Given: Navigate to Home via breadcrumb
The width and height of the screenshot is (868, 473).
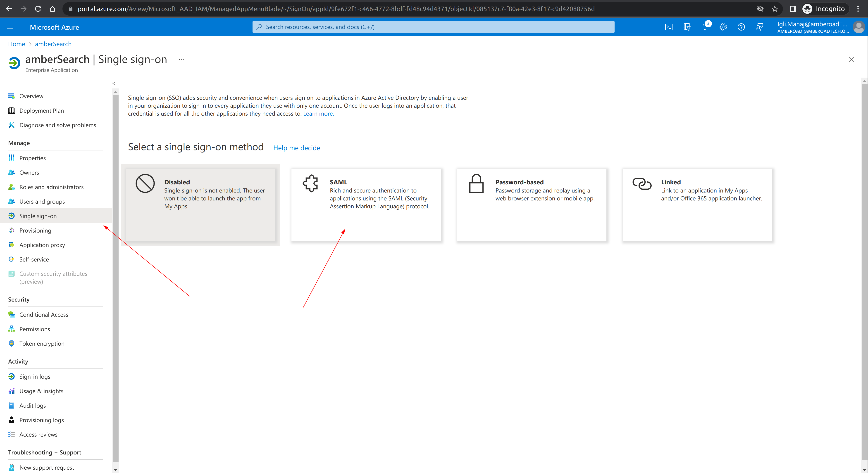Looking at the screenshot, I should tap(17, 44).
